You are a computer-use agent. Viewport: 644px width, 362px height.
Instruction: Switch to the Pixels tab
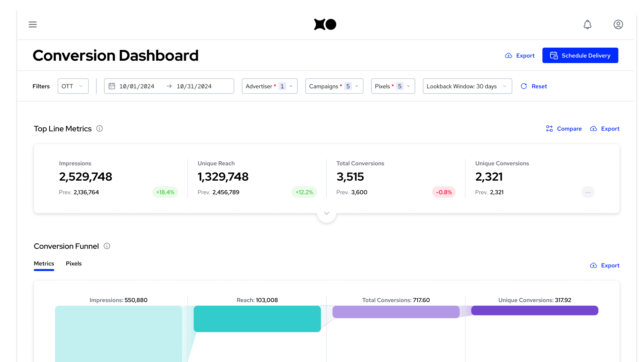[x=73, y=263]
